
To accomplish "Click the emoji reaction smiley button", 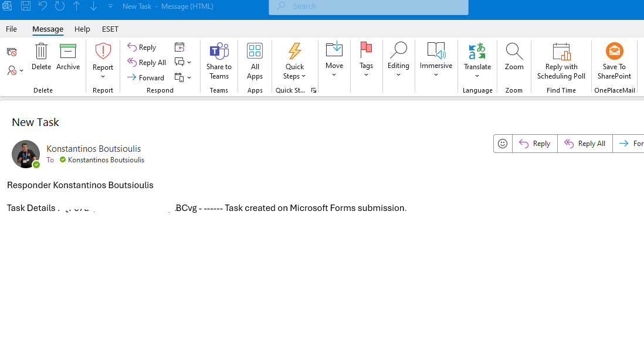I will point(503,144).
